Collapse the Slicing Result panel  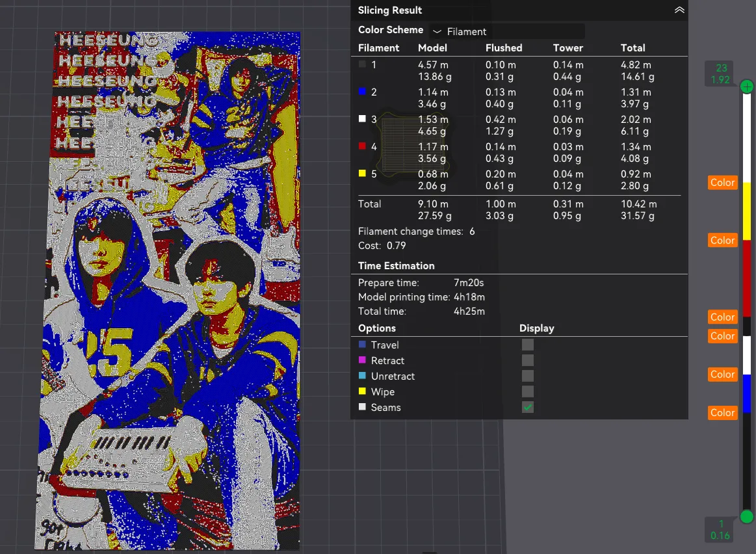click(679, 10)
